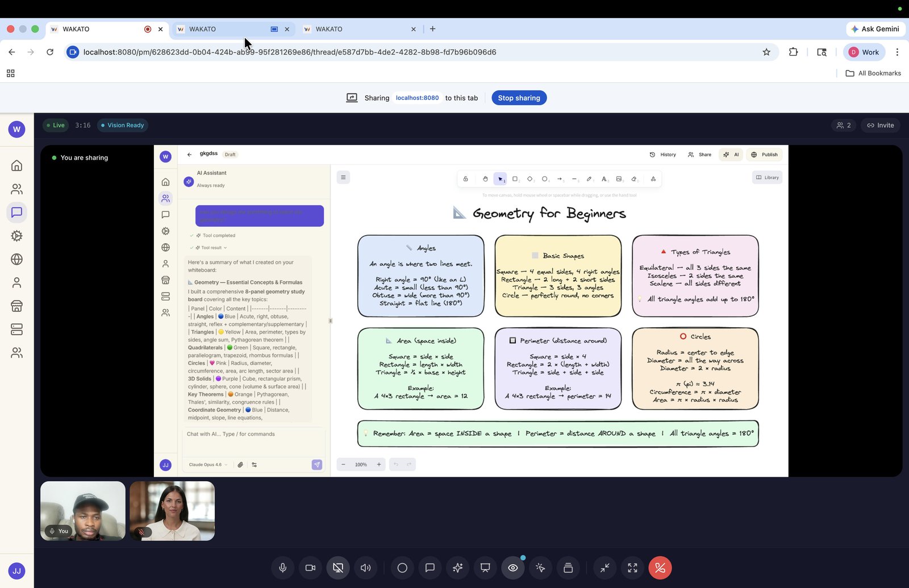Open the stacked layers button
Screen dimensions: 909x588
pos(568,568)
